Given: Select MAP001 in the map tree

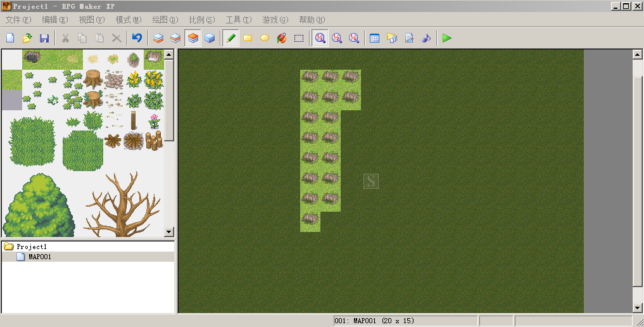Looking at the screenshot, I should pyautogui.click(x=40, y=257).
